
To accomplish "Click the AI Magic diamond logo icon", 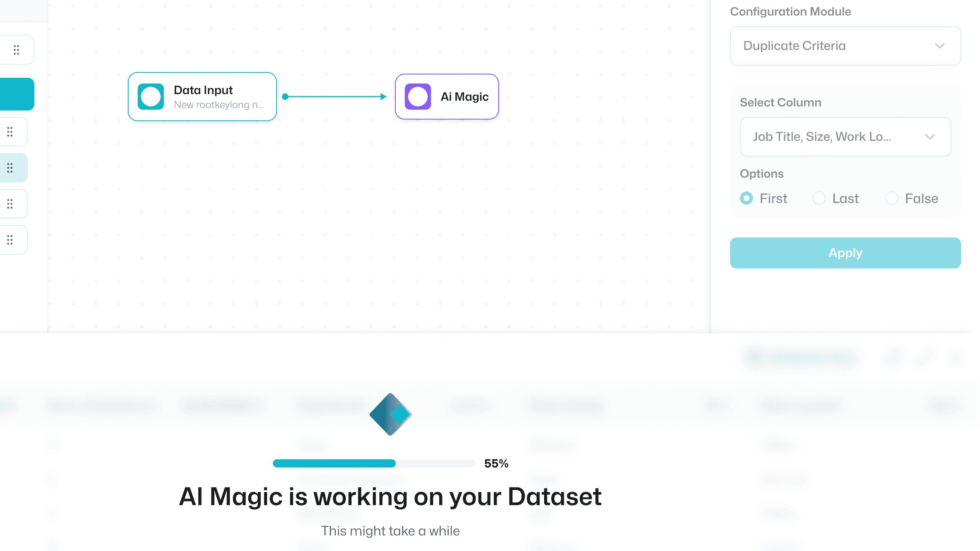I will pyautogui.click(x=390, y=414).
